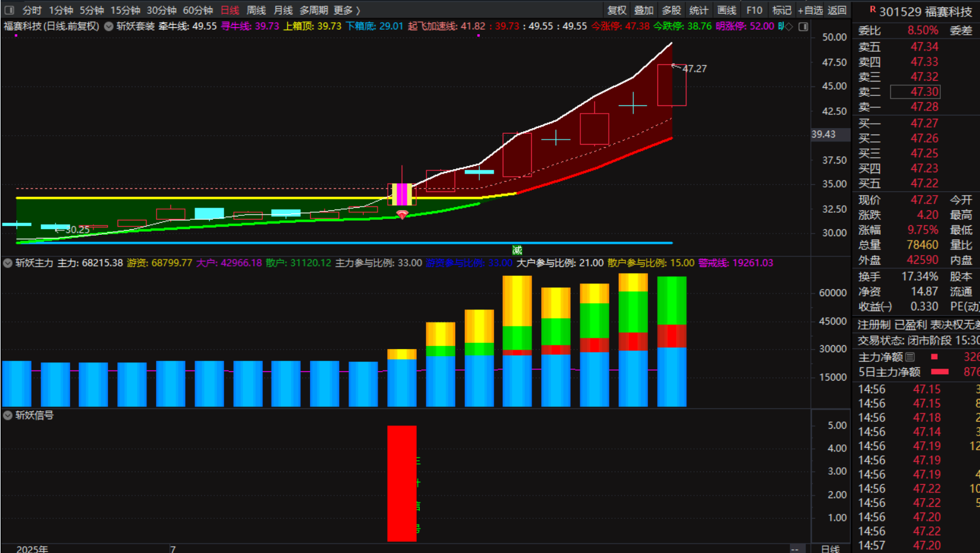Image resolution: width=980 pixels, height=553 pixels.
Task: Switch to the 周线 weekly chart
Action: (x=256, y=10)
